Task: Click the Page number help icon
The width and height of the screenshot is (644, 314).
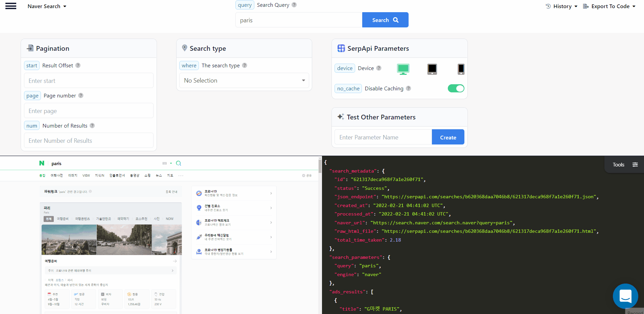Action: (81, 95)
